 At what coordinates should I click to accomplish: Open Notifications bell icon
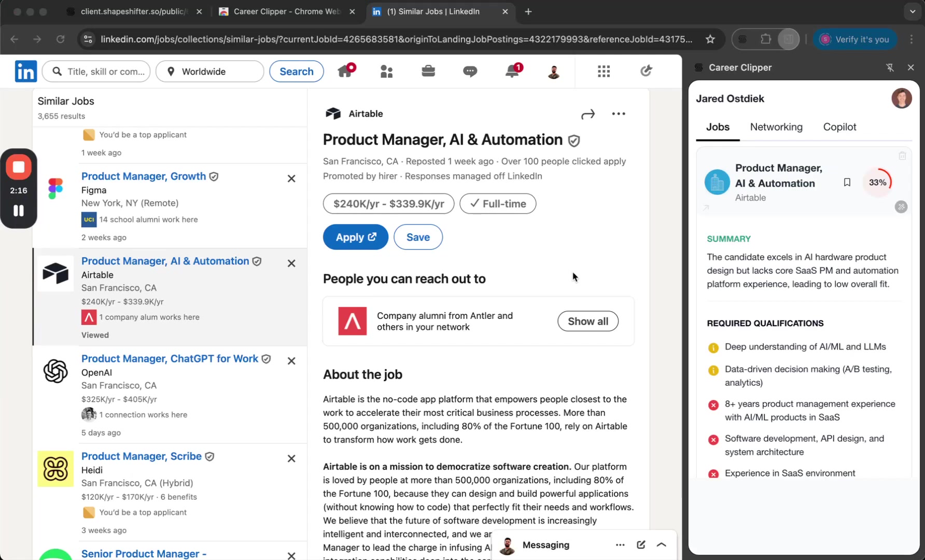pos(512,71)
